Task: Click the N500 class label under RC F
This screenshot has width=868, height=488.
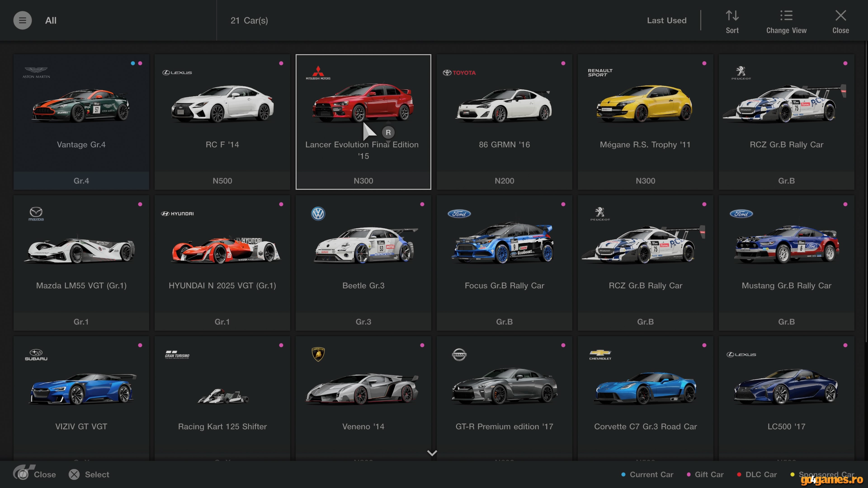Action: pos(222,181)
